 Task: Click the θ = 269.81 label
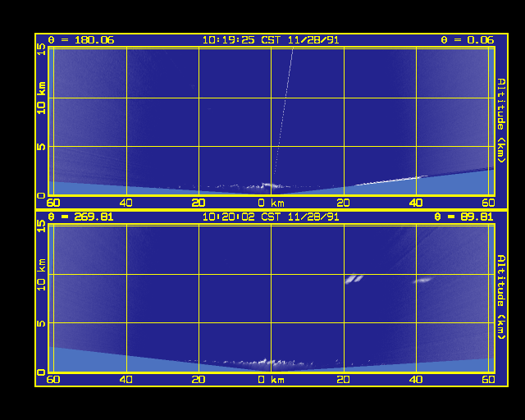tap(80, 217)
